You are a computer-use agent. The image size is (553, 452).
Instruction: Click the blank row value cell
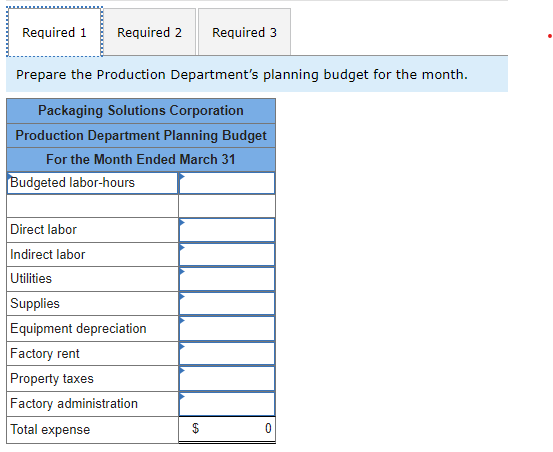pos(227,206)
